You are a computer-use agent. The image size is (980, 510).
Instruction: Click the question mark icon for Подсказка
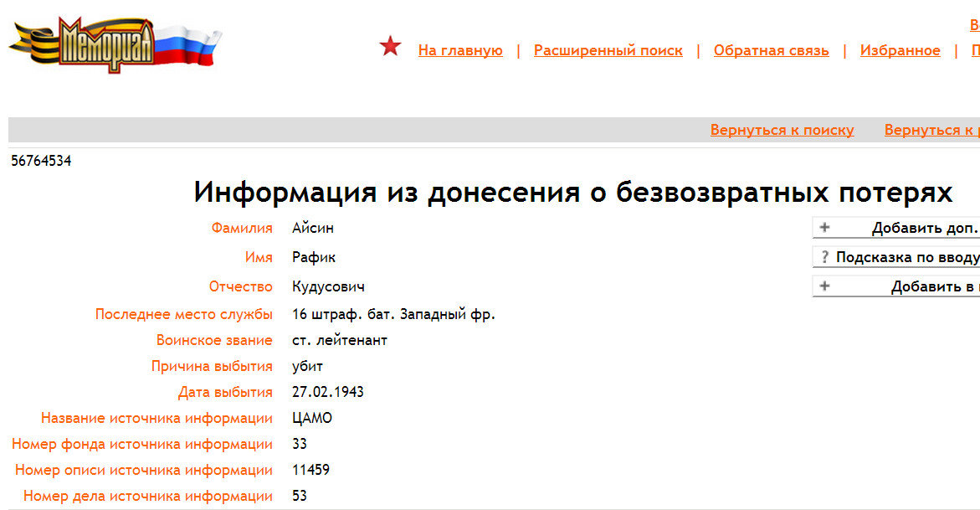coord(824,257)
